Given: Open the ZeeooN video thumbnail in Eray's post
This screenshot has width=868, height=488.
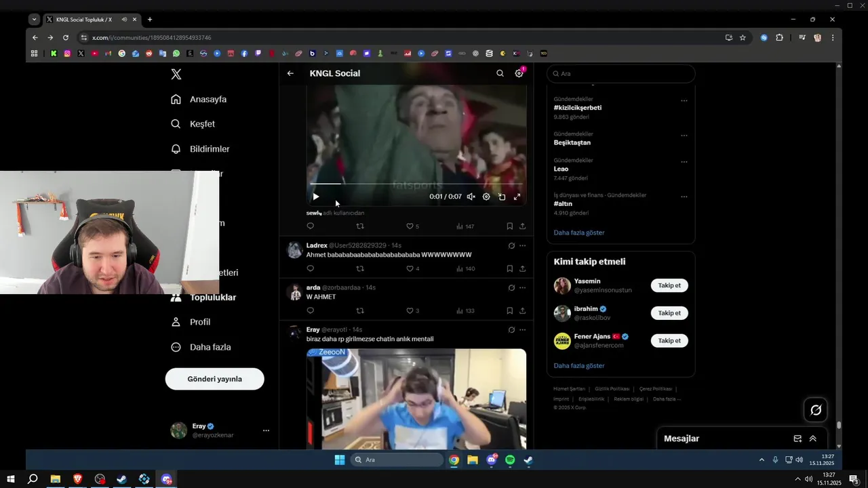Looking at the screenshot, I should click(x=416, y=399).
